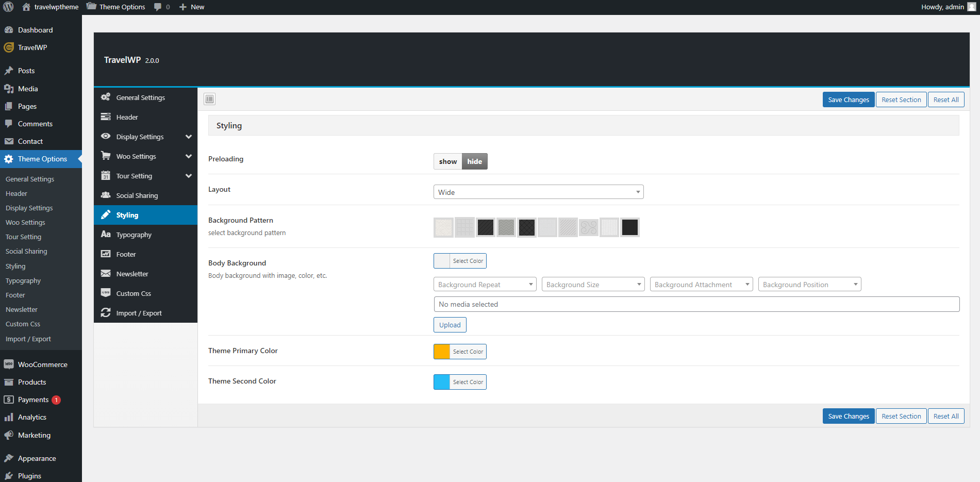
Task: Open the Background Attachment dropdown
Action: coord(701,285)
